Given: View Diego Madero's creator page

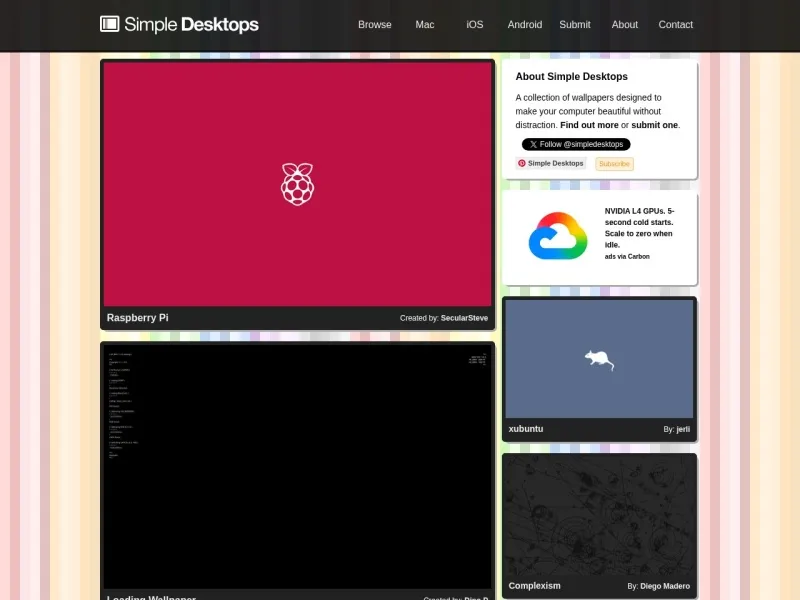Looking at the screenshot, I should (665, 586).
